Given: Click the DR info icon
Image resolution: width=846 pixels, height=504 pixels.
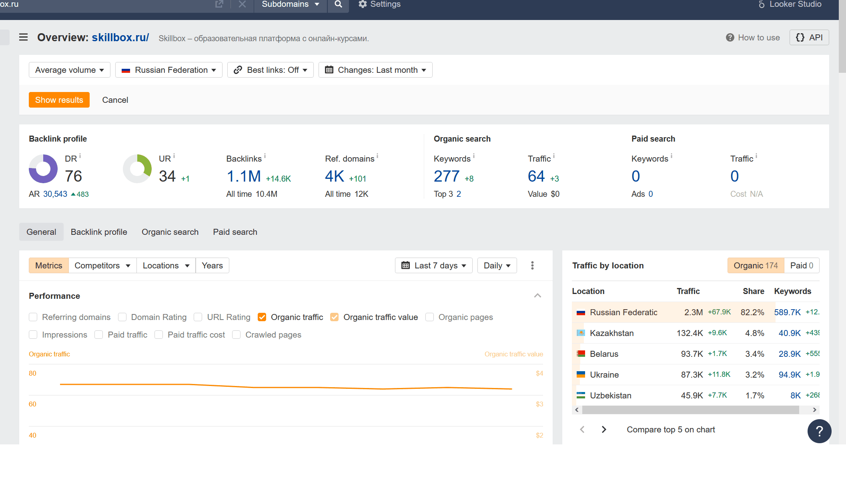Looking at the screenshot, I should (x=80, y=156).
